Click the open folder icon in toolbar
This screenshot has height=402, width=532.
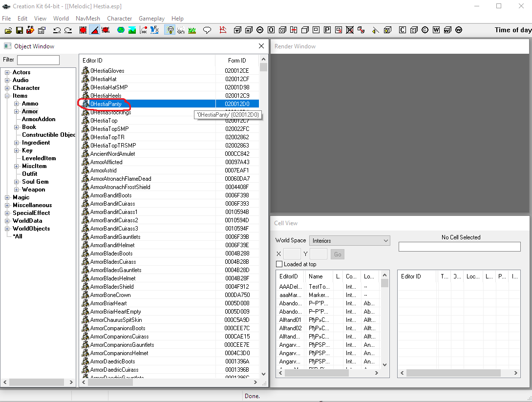point(8,30)
